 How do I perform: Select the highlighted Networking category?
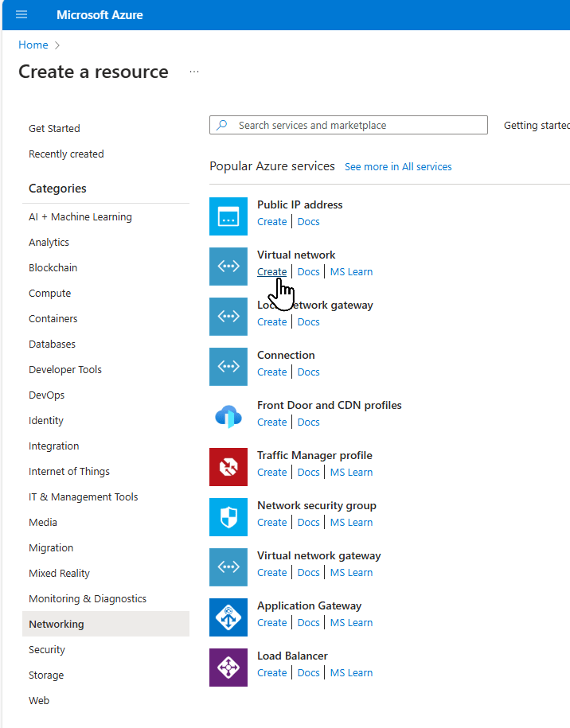tap(106, 624)
